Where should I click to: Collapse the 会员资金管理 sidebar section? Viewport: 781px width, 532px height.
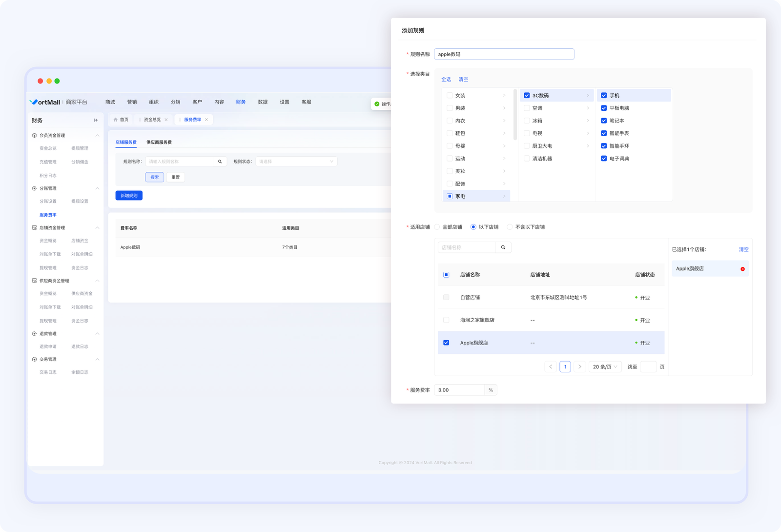coord(97,135)
